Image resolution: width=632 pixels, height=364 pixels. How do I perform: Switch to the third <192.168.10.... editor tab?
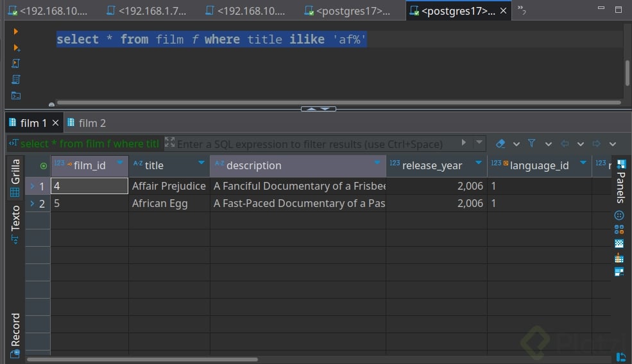[x=246, y=11]
